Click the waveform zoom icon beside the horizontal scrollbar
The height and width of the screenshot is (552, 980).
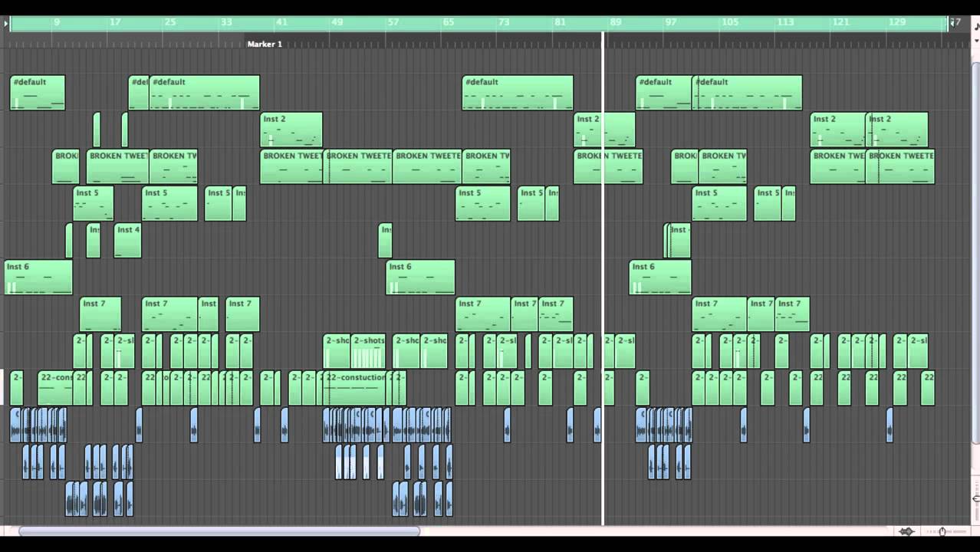[907, 531]
